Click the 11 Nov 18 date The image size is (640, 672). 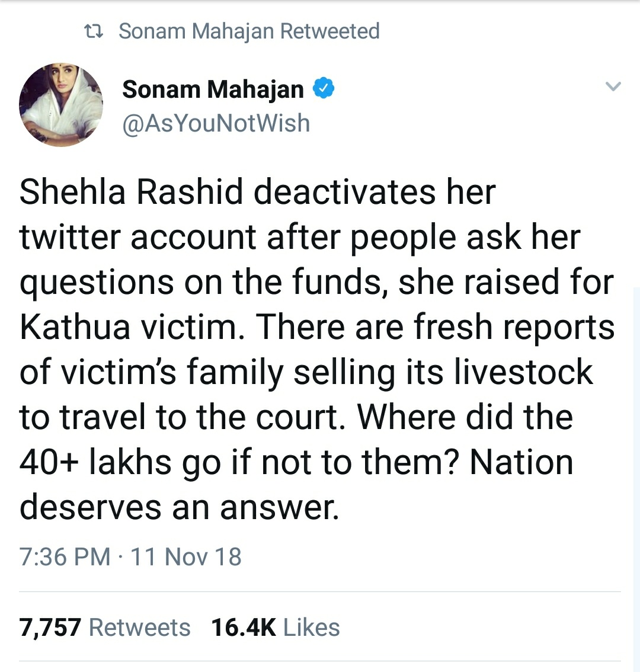pos(186,556)
